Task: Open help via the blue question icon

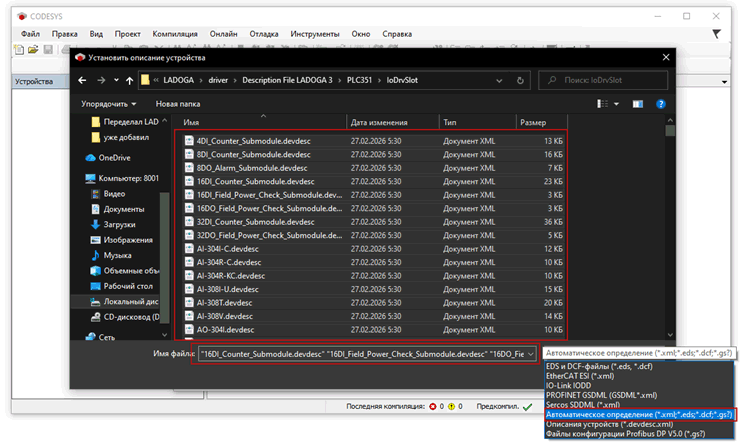Action: (x=661, y=104)
